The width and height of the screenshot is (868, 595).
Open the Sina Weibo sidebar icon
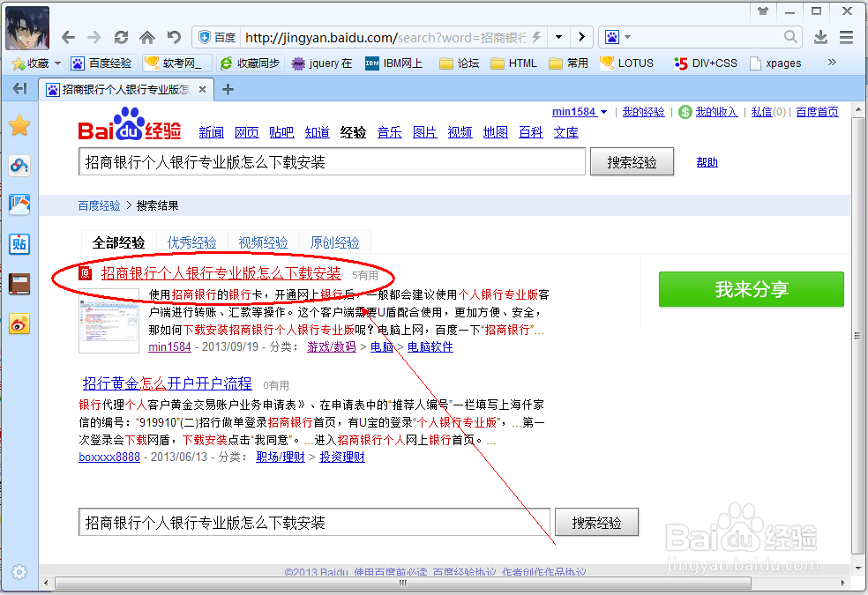point(19,324)
